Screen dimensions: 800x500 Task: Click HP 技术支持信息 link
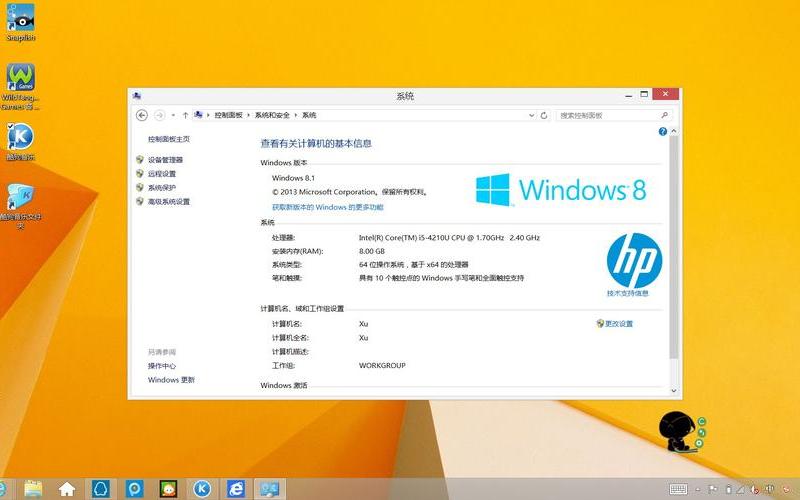tap(628, 293)
